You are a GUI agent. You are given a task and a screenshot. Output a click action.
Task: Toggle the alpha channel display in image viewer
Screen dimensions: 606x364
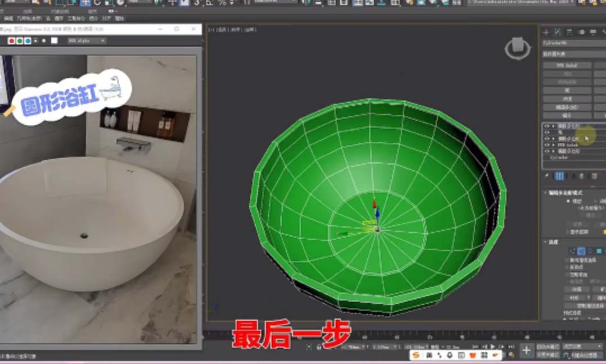coord(36,41)
